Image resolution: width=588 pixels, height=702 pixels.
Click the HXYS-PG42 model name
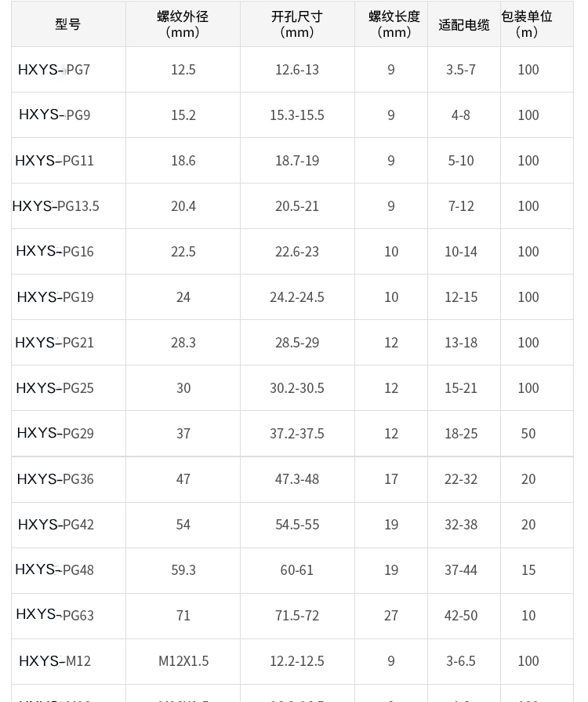pos(56,524)
